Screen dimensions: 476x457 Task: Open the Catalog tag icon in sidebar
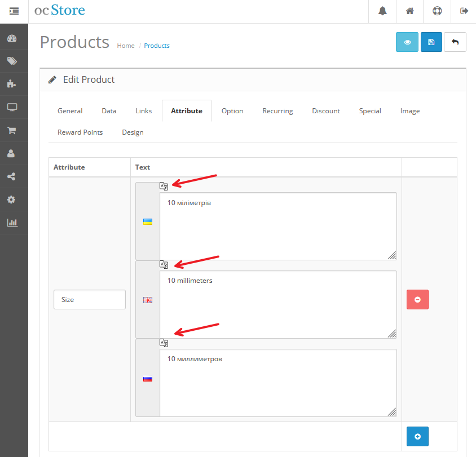tap(12, 61)
